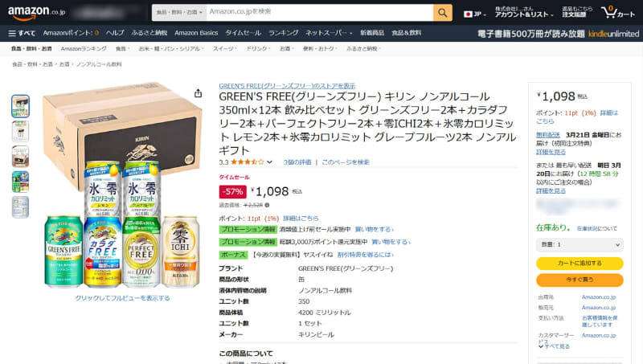Viewport: 643px width, 364px height.
Task: Select the first product thumbnail
Action: pyautogui.click(x=21, y=106)
